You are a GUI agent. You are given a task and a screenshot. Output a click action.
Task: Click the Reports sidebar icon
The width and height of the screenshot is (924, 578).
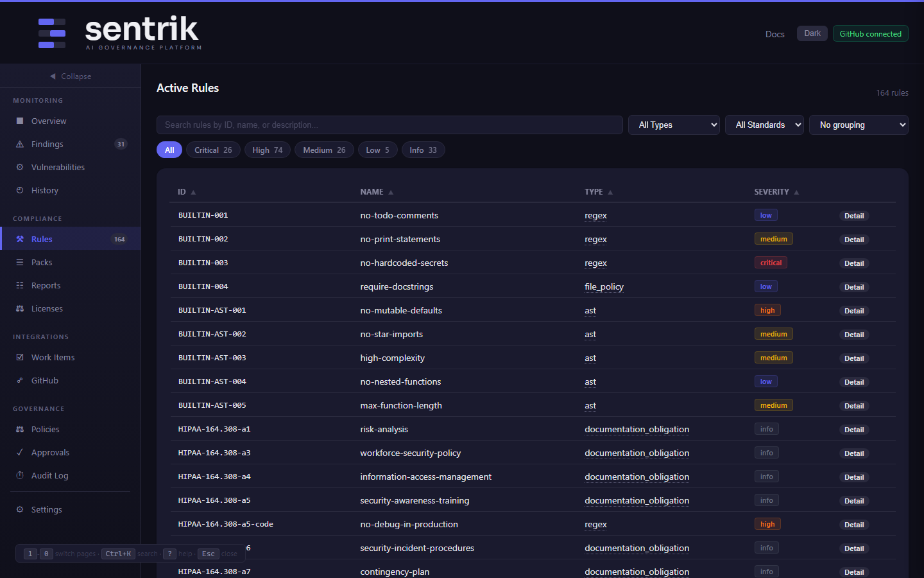[x=20, y=285]
